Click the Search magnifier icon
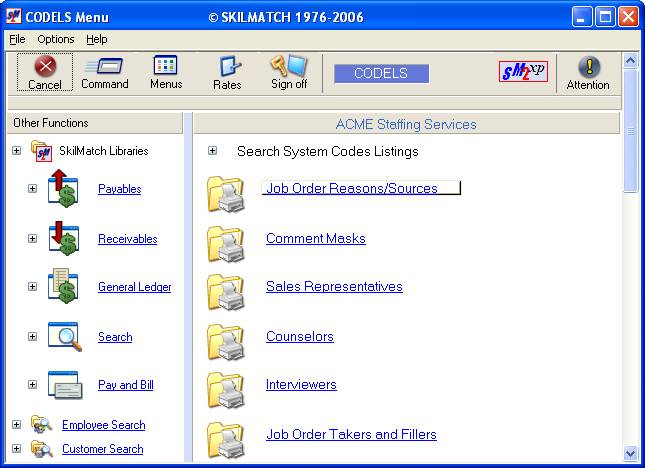 pos(65,336)
